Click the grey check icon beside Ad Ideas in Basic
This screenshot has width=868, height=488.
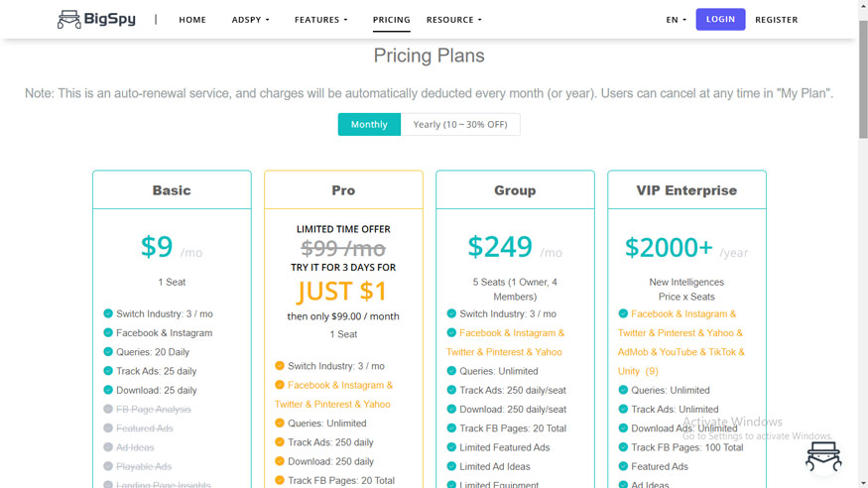[x=108, y=447]
